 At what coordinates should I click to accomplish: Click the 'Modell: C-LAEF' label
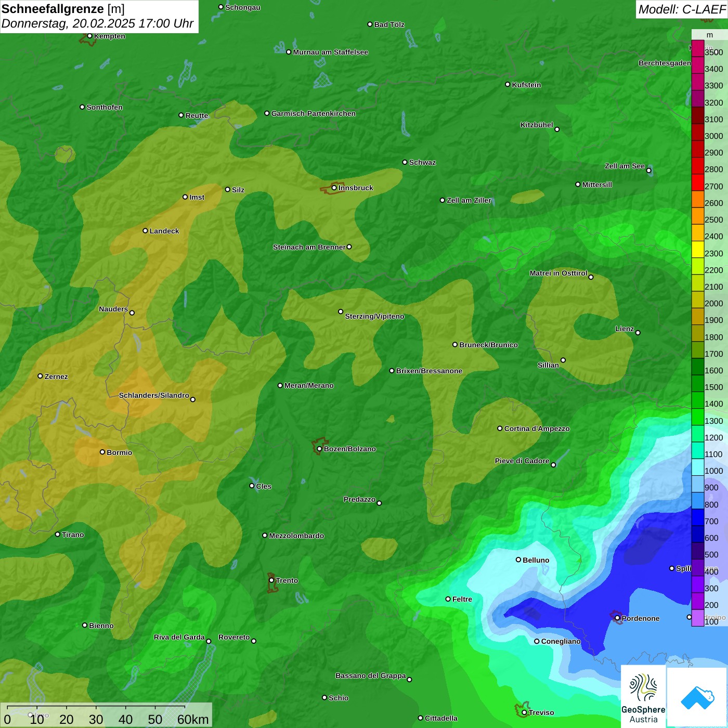pos(681,9)
